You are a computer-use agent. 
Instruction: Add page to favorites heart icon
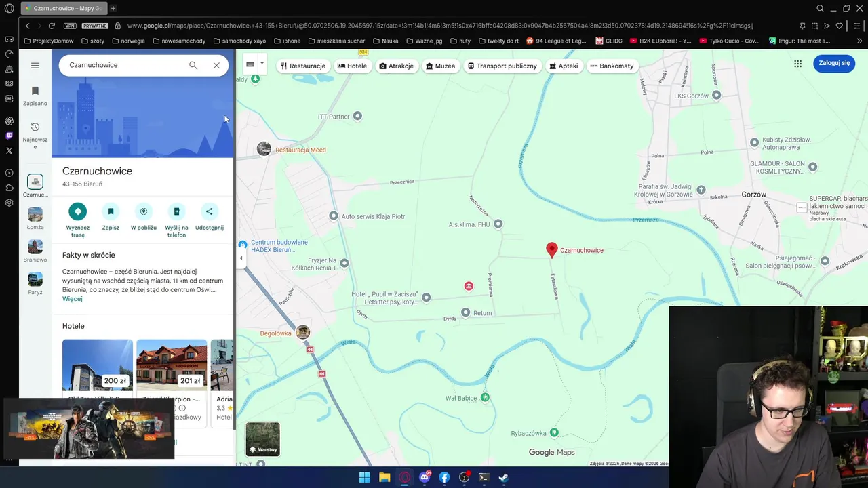click(839, 26)
